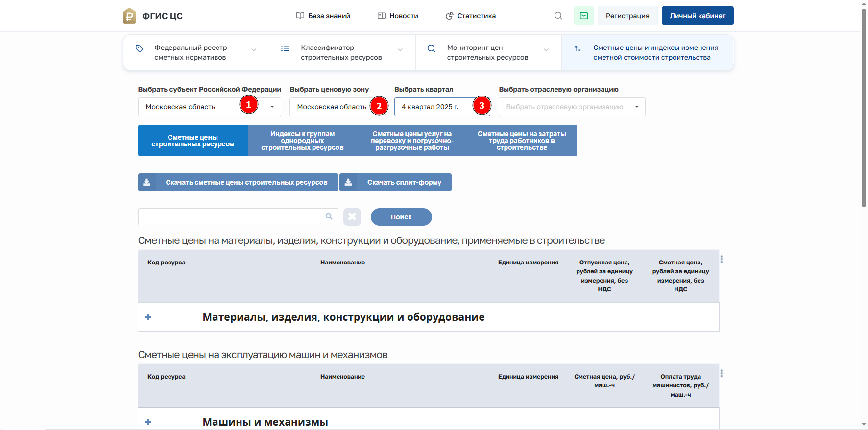Open the База знаний link
Screen dimensions: 868x430
(323, 16)
